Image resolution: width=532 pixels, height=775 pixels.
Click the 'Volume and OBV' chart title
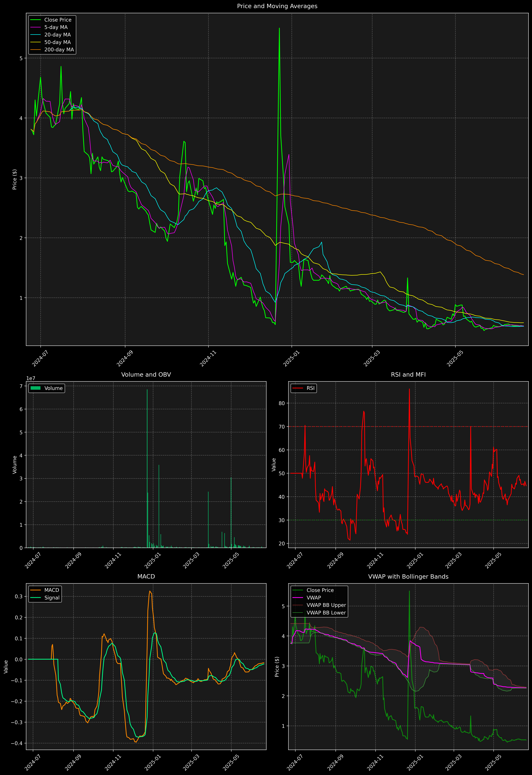point(146,374)
